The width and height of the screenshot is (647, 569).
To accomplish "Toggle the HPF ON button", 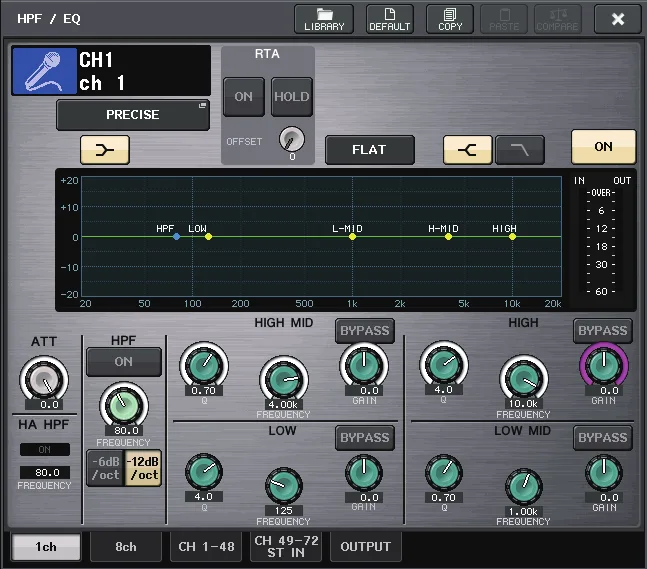I will tap(124, 362).
